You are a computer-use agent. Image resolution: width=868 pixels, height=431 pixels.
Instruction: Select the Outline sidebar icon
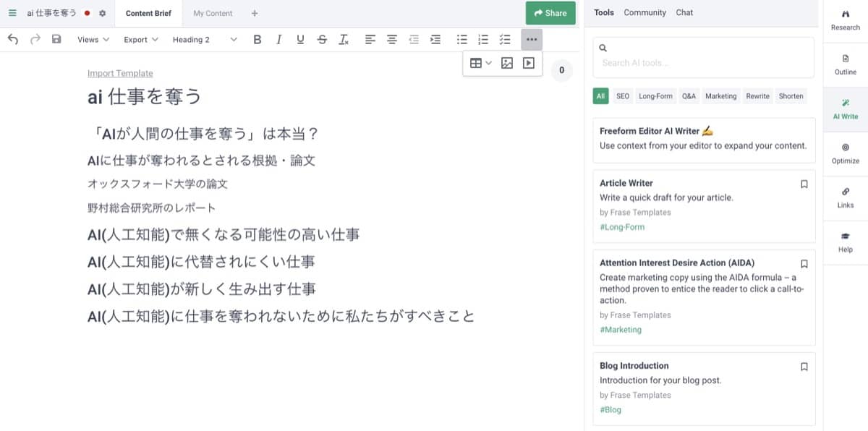pyautogui.click(x=845, y=64)
